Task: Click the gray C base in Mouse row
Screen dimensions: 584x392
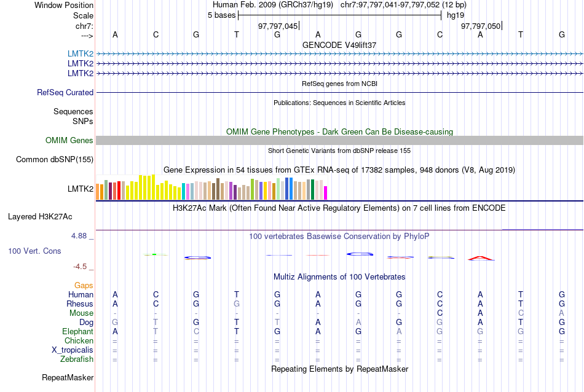Action: point(521,313)
